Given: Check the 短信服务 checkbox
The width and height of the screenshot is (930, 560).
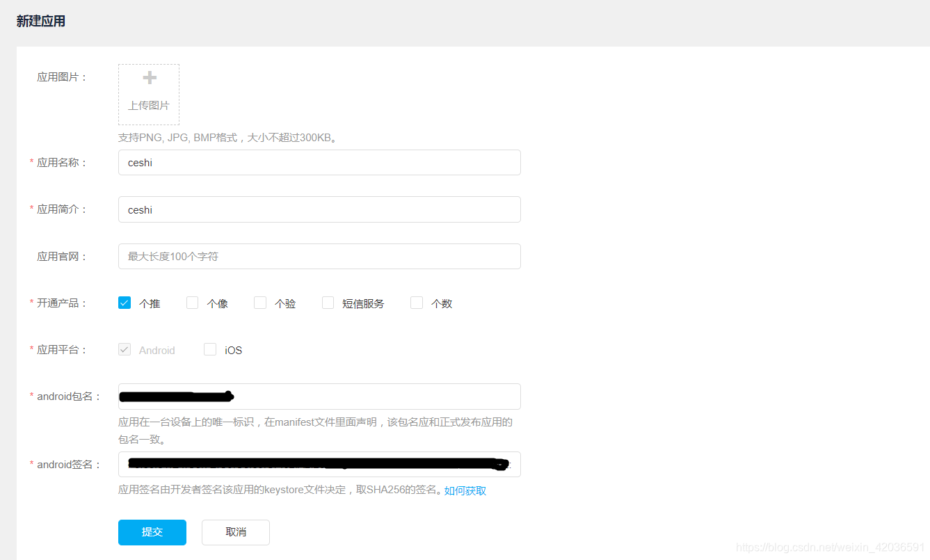Looking at the screenshot, I should pyautogui.click(x=328, y=303).
